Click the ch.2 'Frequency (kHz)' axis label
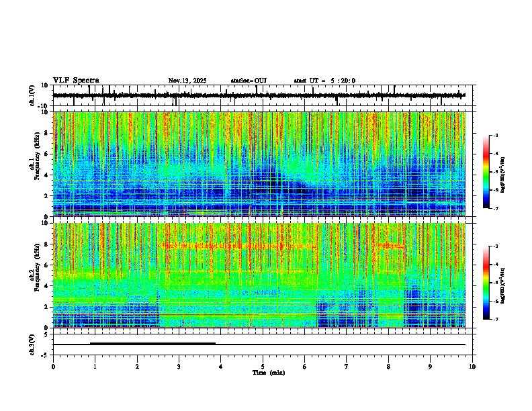This screenshot has width=532, height=411. pos(37,268)
